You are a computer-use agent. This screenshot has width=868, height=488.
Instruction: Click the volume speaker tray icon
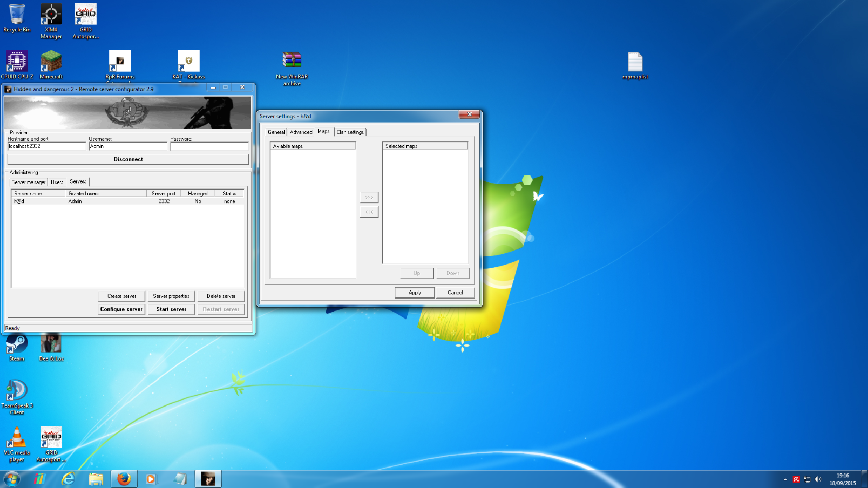click(x=818, y=479)
